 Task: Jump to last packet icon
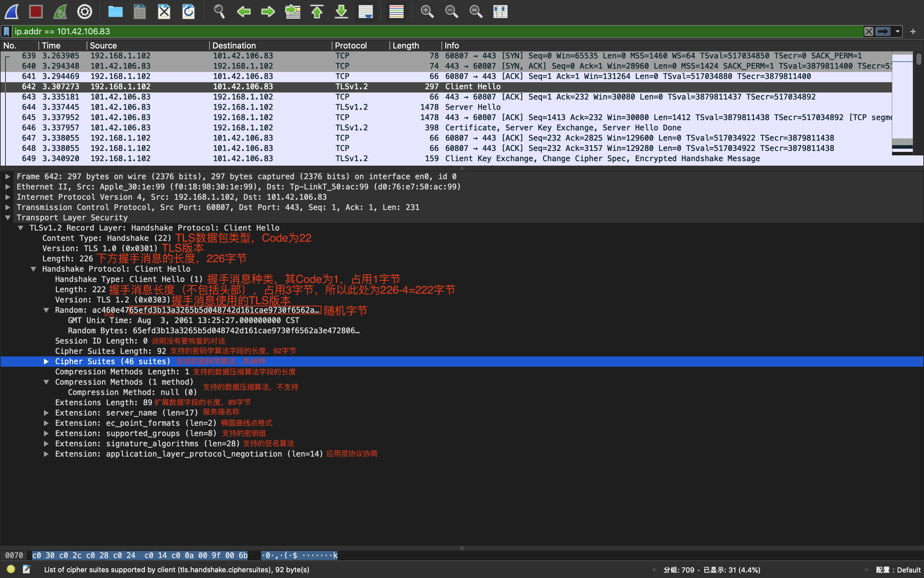pyautogui.click(x=341, y=12)
